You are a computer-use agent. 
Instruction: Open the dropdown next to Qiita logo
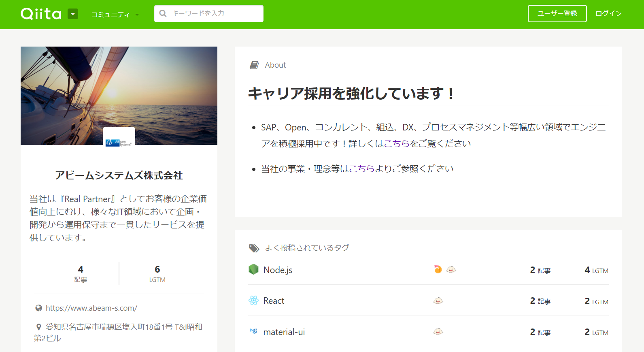[73, 14]
